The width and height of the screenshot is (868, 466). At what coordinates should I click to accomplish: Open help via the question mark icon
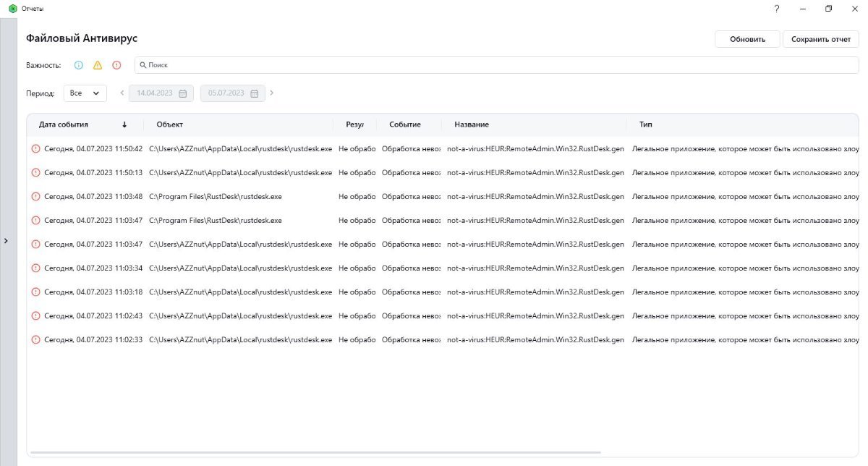(x=776, y=9)
